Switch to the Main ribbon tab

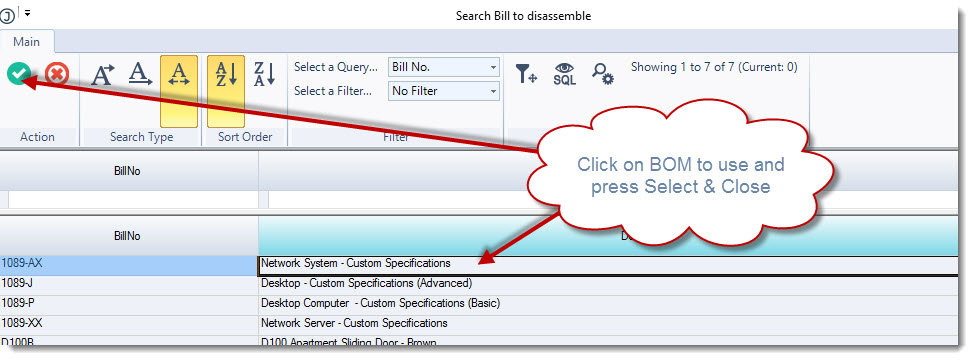coord(27,42)
